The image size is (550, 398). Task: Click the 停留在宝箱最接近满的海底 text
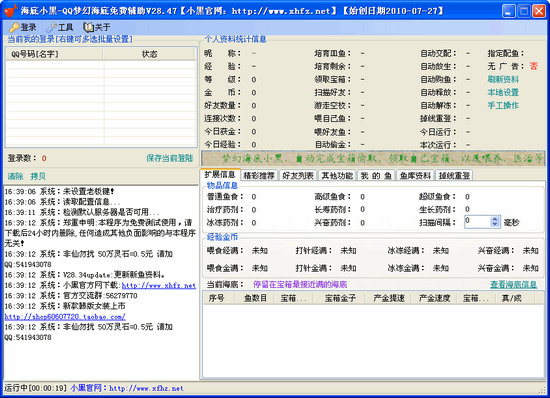pyautogui.click(x=300, y=284)
